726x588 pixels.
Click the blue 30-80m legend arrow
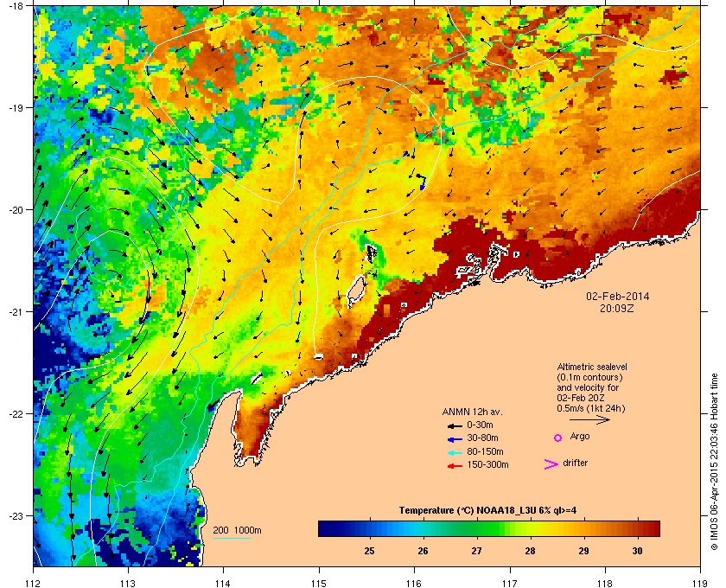[x=455, y=438]
